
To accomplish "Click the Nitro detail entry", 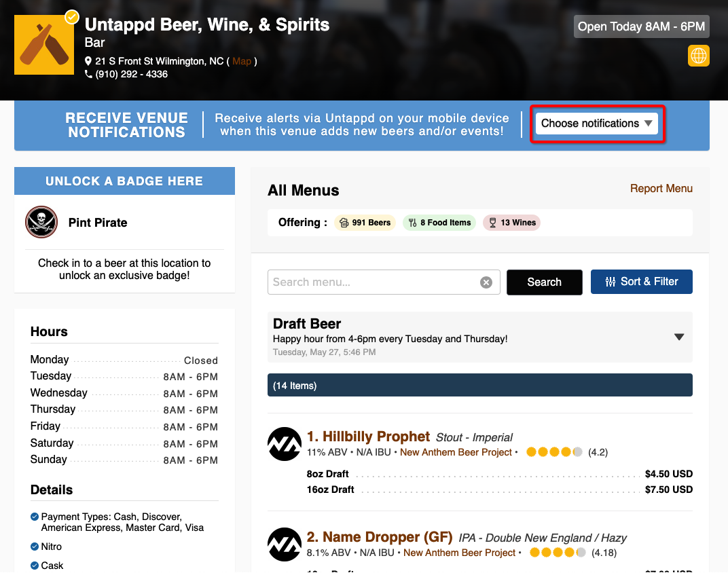I will tap(46, 547).
